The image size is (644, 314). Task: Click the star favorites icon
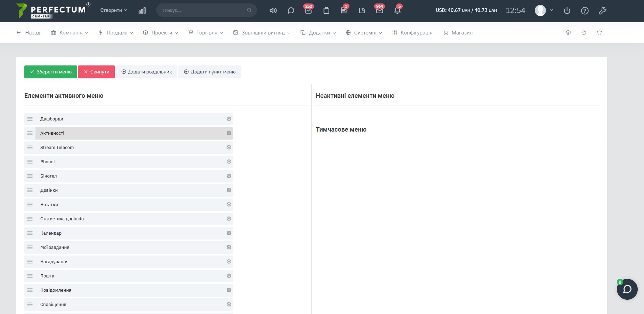click(x=599, y=32)
